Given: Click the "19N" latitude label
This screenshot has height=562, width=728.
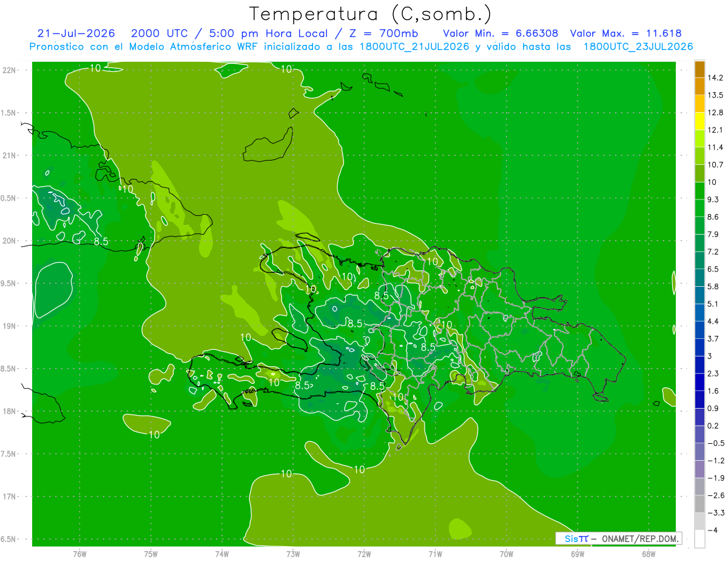Looking at the screenshot, I should (x=10, y=326).
